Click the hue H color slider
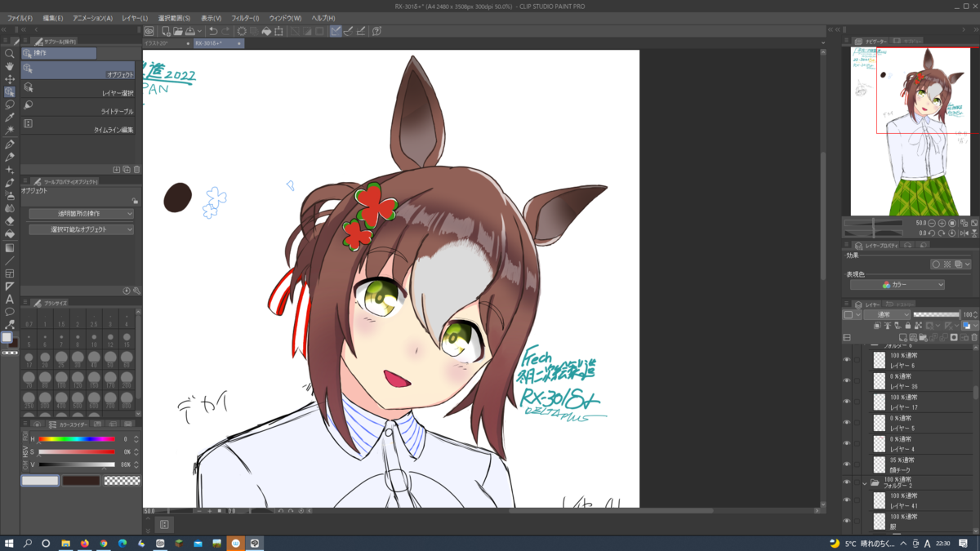This screenshot has width=980, height=551. pos(77,439)
